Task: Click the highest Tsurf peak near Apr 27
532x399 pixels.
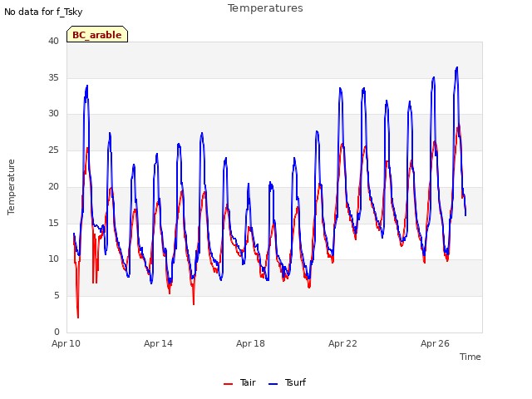Action: coord(457,67)
